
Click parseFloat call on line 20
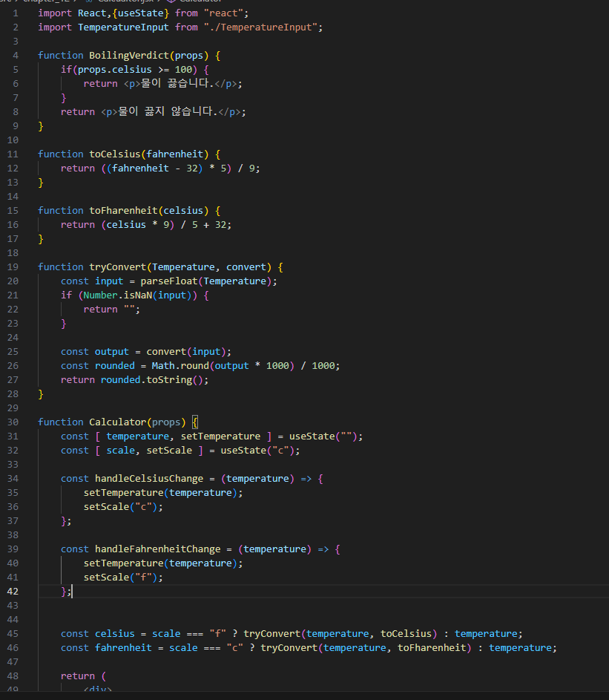pyautogui.click(x=169, y=281)
